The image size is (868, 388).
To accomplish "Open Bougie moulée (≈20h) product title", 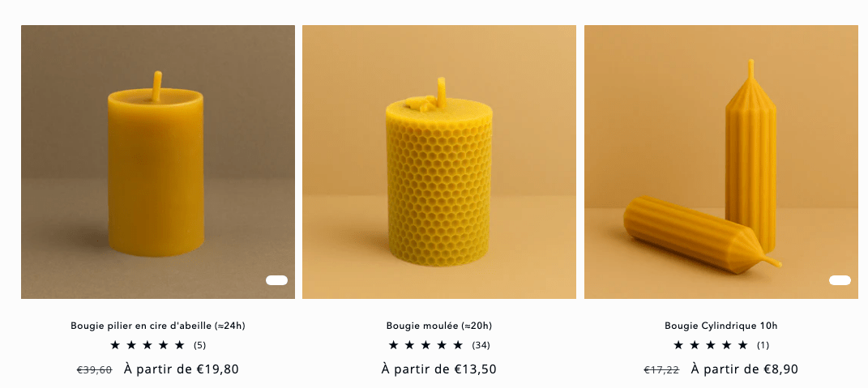I will pyautogui.click(x=439, y=326).
